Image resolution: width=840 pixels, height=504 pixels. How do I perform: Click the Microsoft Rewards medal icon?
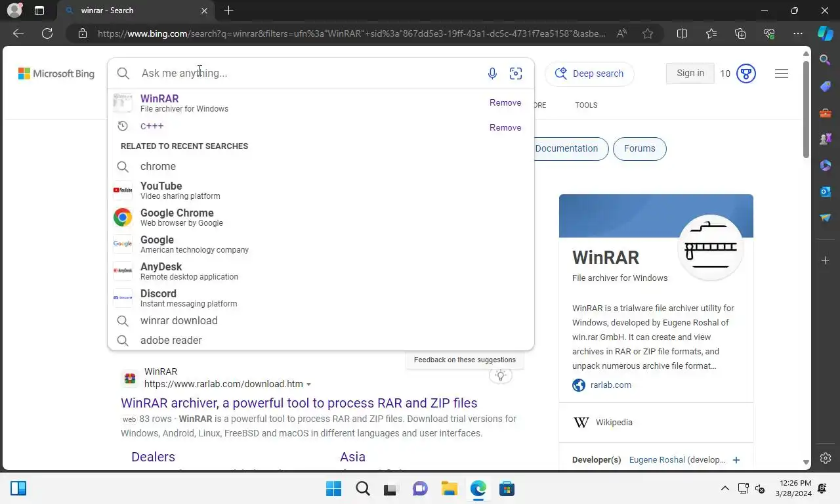click(746, 73)
